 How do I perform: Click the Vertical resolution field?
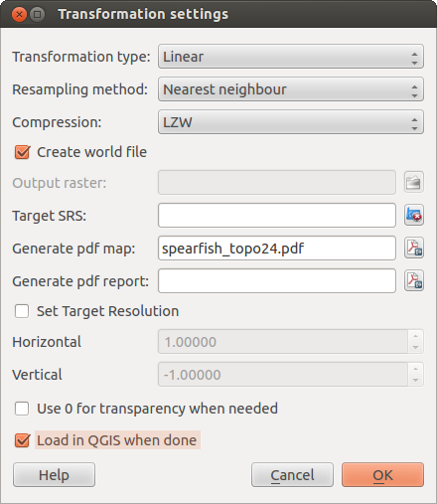[283, 375]
